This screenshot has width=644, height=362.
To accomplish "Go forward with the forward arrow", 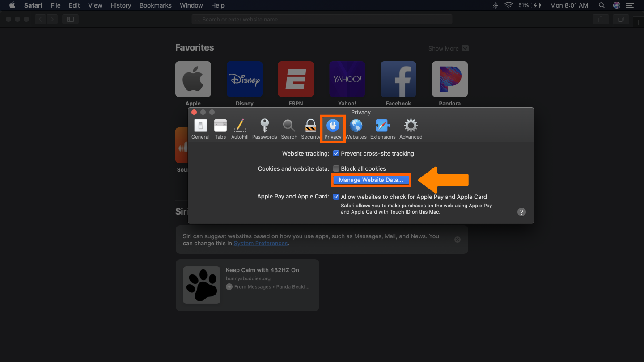I will point(53,19).
